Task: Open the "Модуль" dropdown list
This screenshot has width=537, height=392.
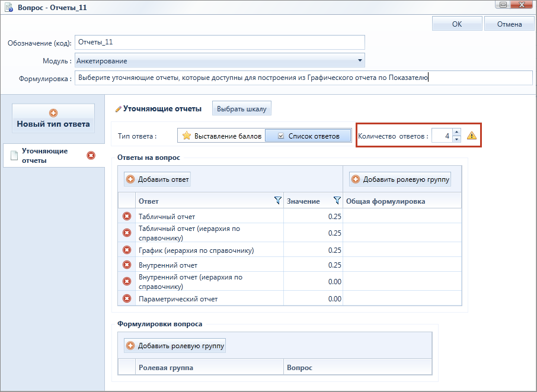Action: (360, 60)
